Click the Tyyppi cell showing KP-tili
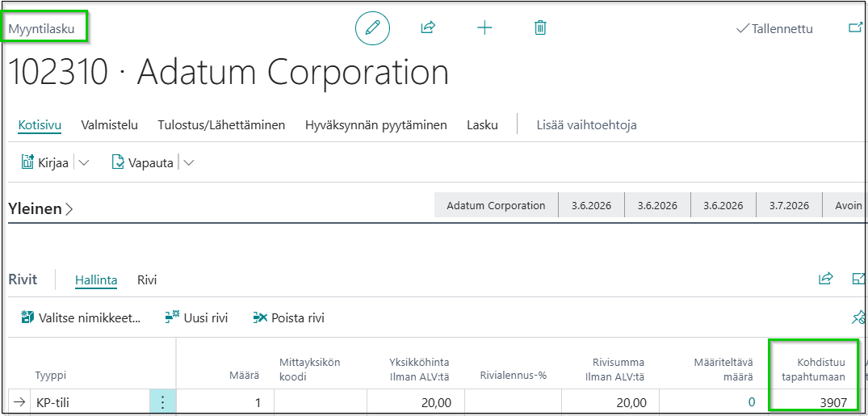The height and width of the screenshot is (416, 868). pos(90,402)
